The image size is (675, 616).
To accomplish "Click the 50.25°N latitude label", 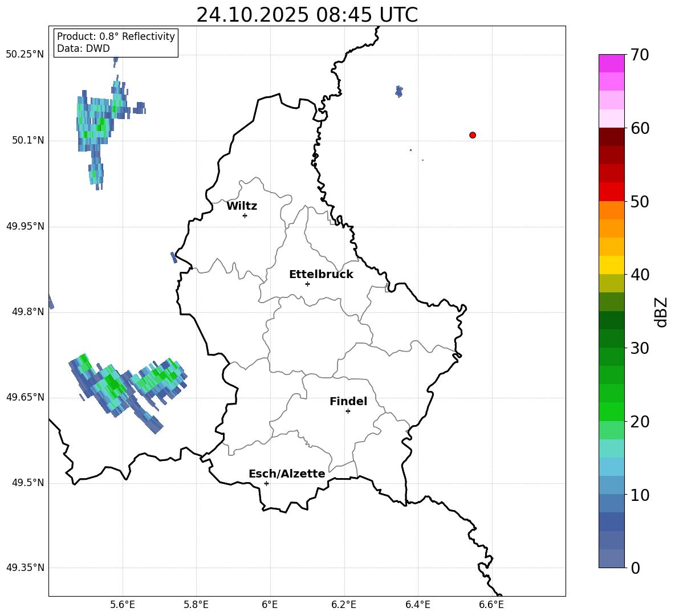I will 25,55.
